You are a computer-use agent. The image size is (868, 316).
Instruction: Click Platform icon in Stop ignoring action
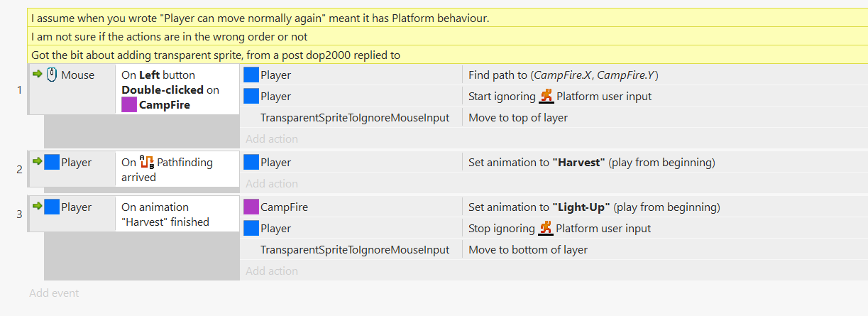pos(546,229)
